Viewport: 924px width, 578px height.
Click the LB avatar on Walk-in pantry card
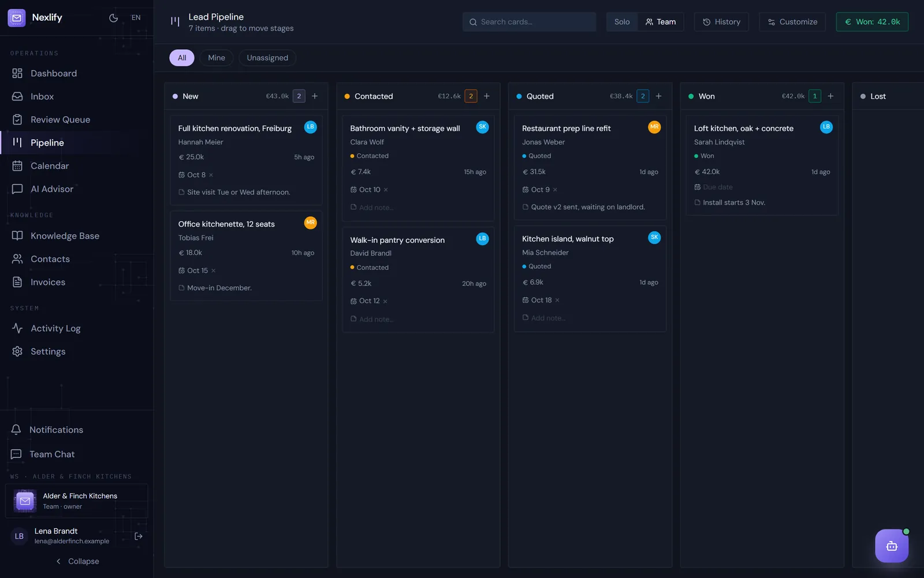click(x=482, y=239)
